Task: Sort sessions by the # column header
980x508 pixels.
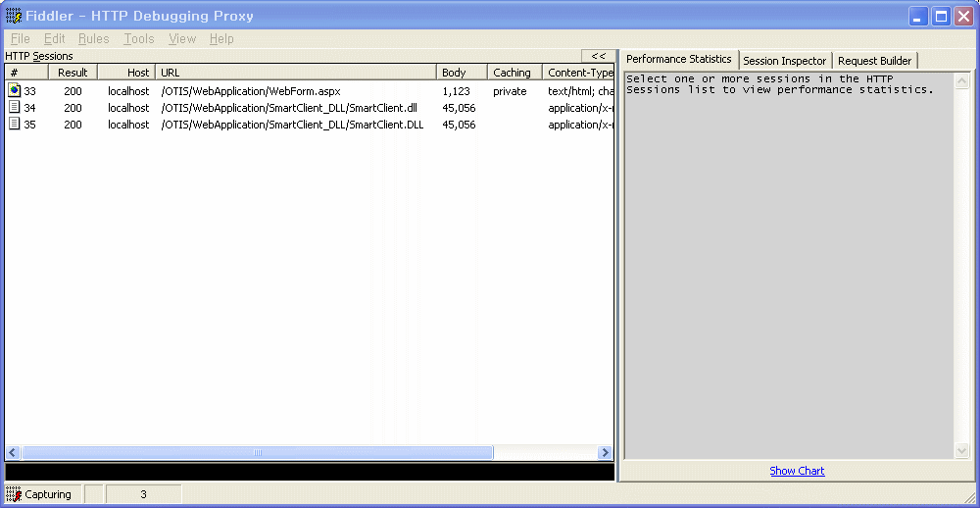Action: click(x=26, y=73)
